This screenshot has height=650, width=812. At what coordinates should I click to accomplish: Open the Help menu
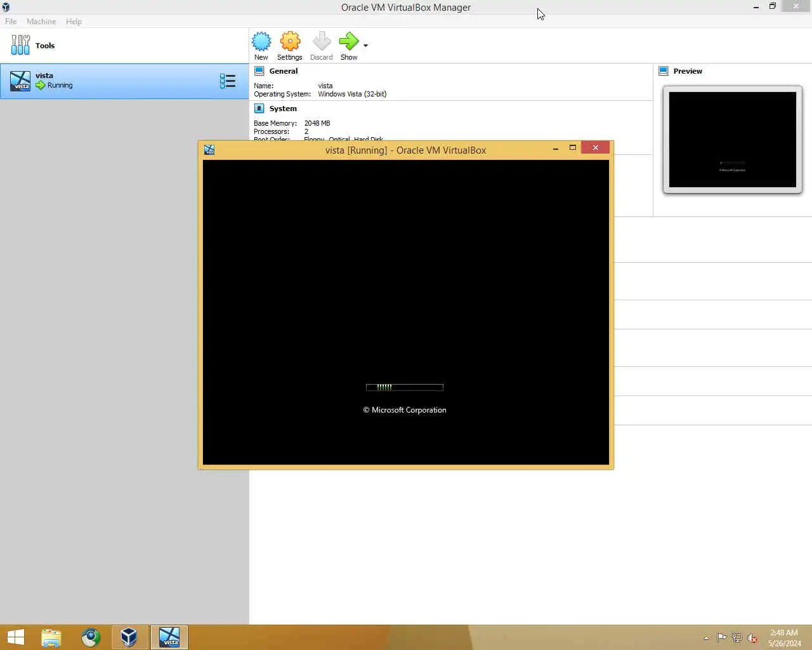point(74,21)
